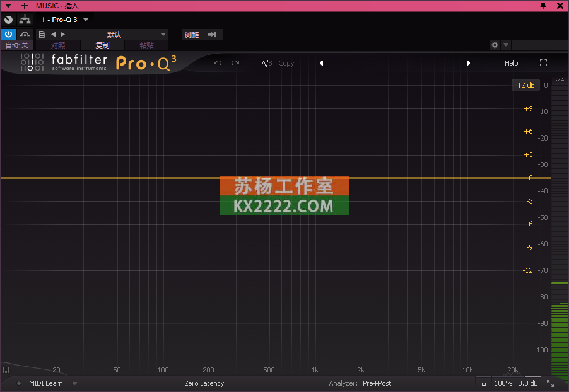
Task: Click the -74 peak level readout
Action: point(560,80)
